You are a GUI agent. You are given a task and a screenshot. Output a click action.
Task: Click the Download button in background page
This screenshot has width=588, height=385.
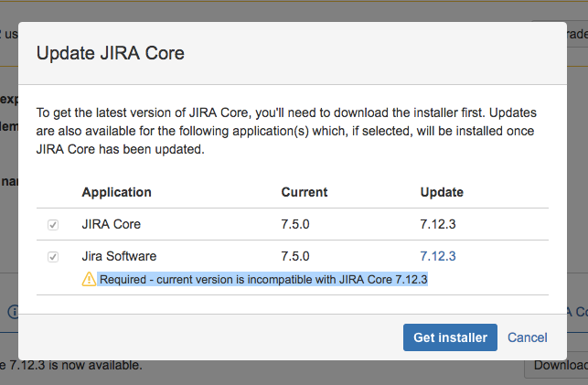tap(557, 366)
